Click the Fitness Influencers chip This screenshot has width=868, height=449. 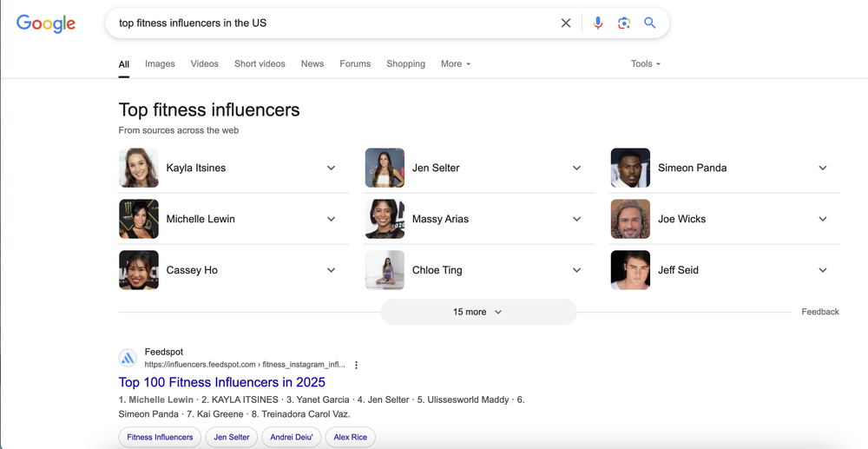(x=160, y=437)
